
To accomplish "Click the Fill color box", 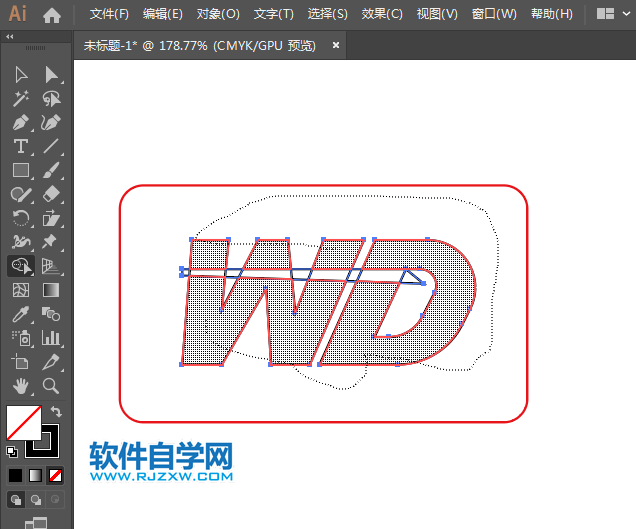I will click(x=24, y=423).
